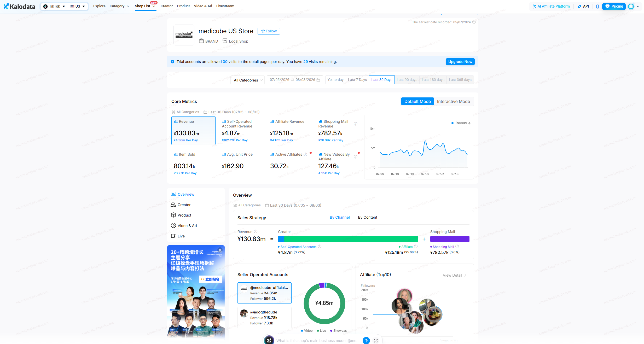The height and width of the screenshot is (344, 644).
Task: Open the Video & Ad menu in top navigation
Action: coord(203,6)
